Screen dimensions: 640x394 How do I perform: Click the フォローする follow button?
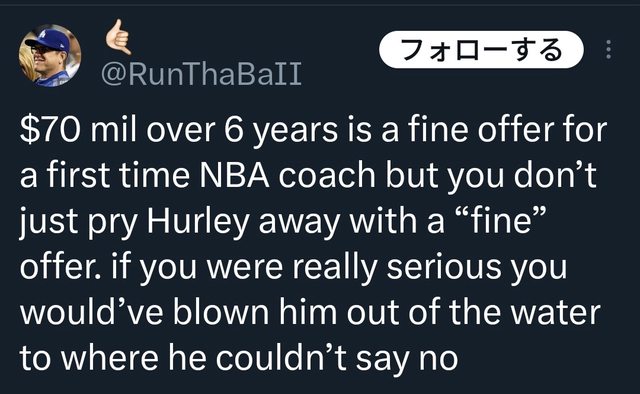(x=481, y=49)
